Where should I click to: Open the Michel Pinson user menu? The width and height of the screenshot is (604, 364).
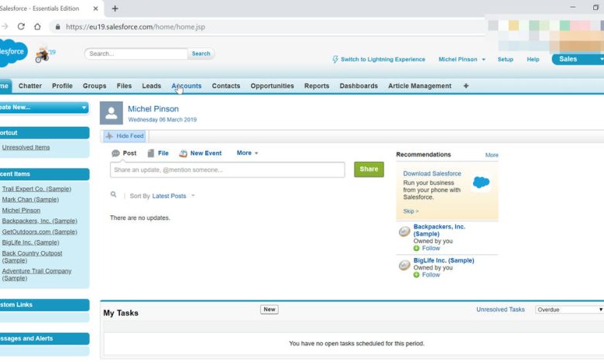(462, 60)
